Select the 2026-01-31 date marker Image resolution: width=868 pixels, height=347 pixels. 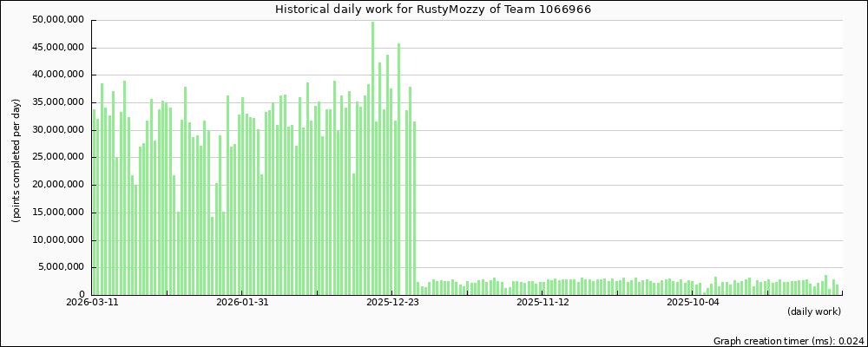242,303
